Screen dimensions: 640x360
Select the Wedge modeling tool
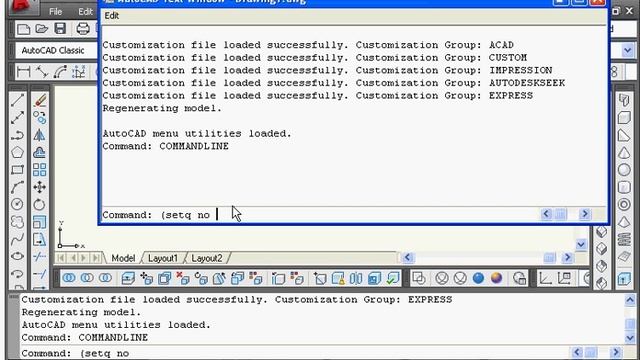[x=624, y=135]
